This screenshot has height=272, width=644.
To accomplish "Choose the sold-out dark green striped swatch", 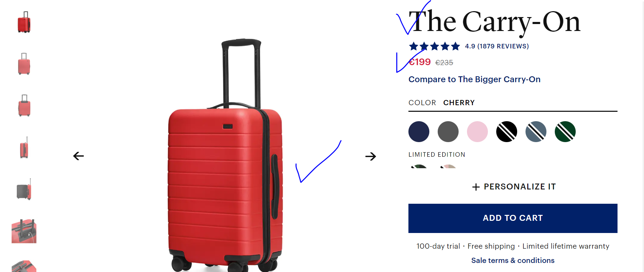I will click(565, 132).
